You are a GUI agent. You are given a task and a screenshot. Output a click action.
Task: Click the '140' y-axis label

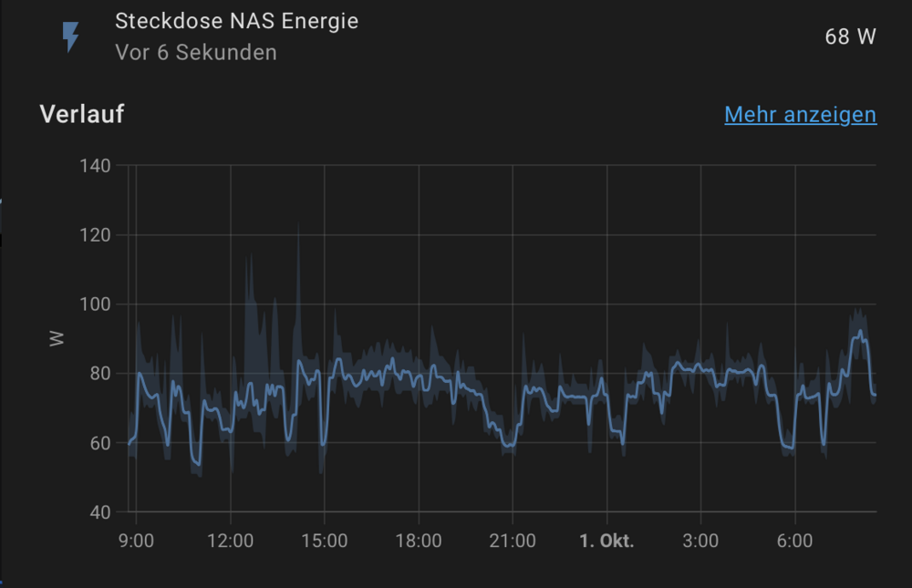coord(95,166)
